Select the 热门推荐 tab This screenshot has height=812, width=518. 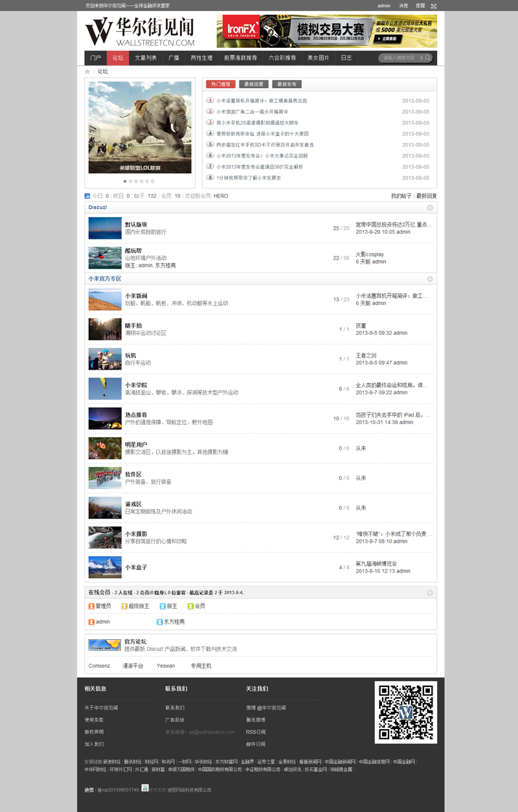(221, 84)
